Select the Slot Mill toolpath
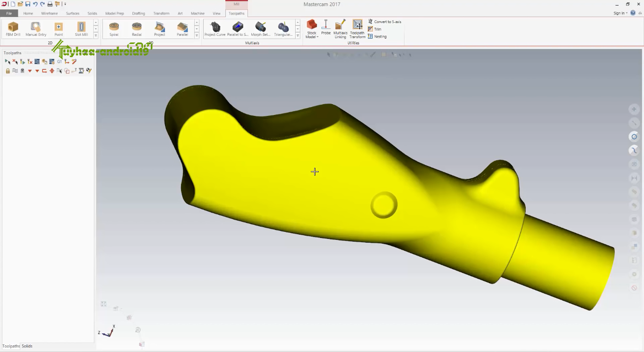644x352 pixels. pyautogui.click(x=82, y=29)
